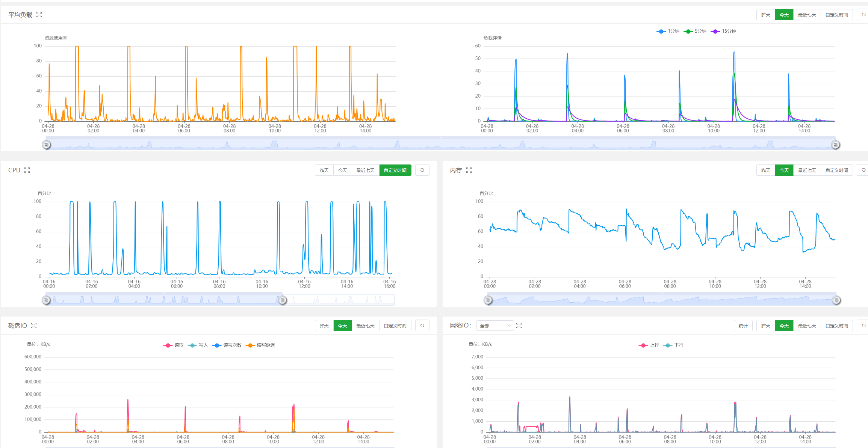Select 昨天 in CPU panel

pyautogui.click(x=324, y=170)
